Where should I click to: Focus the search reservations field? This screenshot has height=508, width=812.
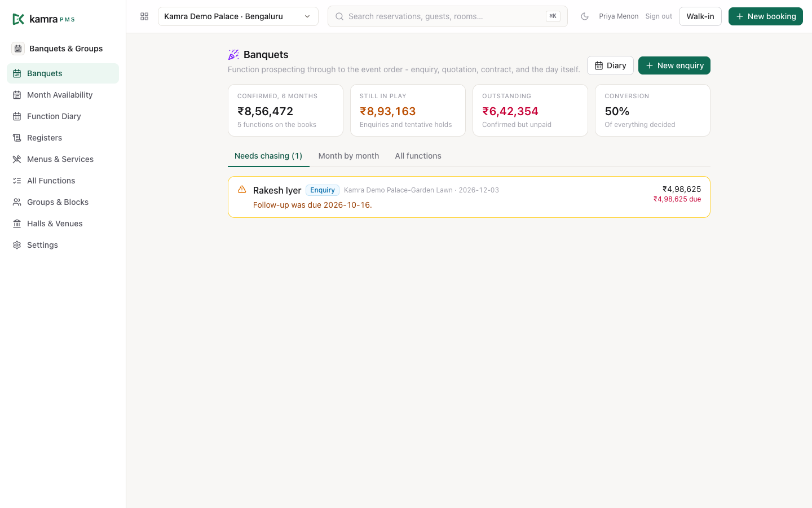click(x=447, y=16)
